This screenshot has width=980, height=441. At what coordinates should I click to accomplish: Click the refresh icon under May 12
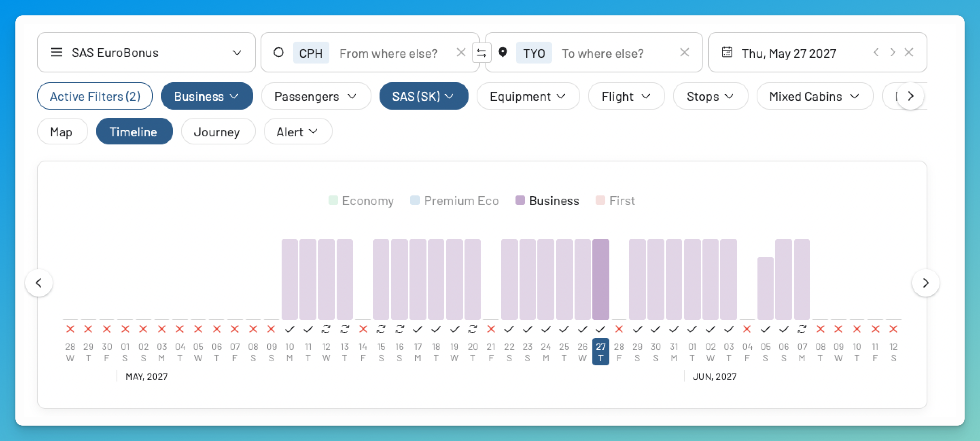pyautogui.click(x=326, y=329)
